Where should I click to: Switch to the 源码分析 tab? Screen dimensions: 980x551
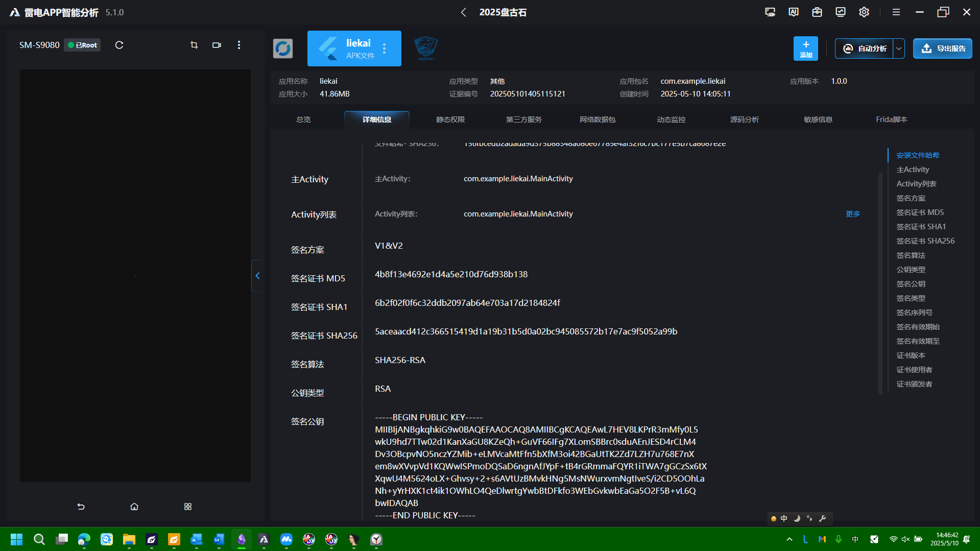tap(745, 119)
